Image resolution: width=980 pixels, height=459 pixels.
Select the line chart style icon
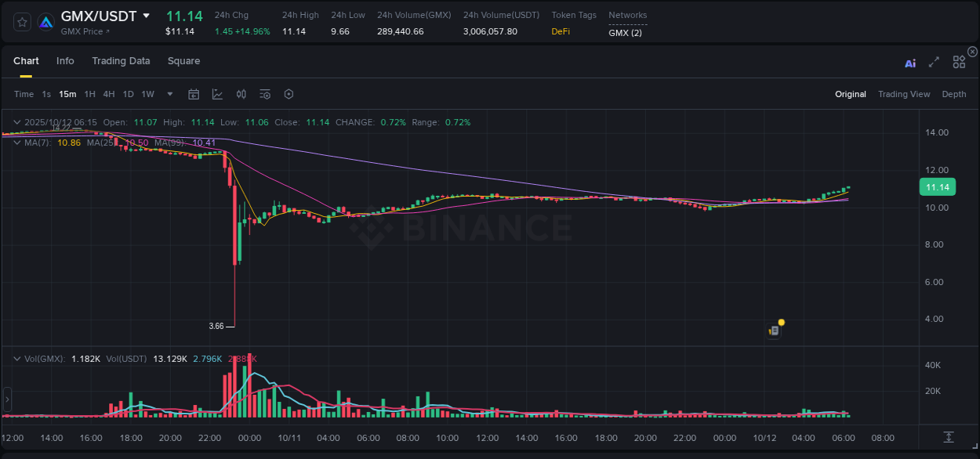coord(217,94)
